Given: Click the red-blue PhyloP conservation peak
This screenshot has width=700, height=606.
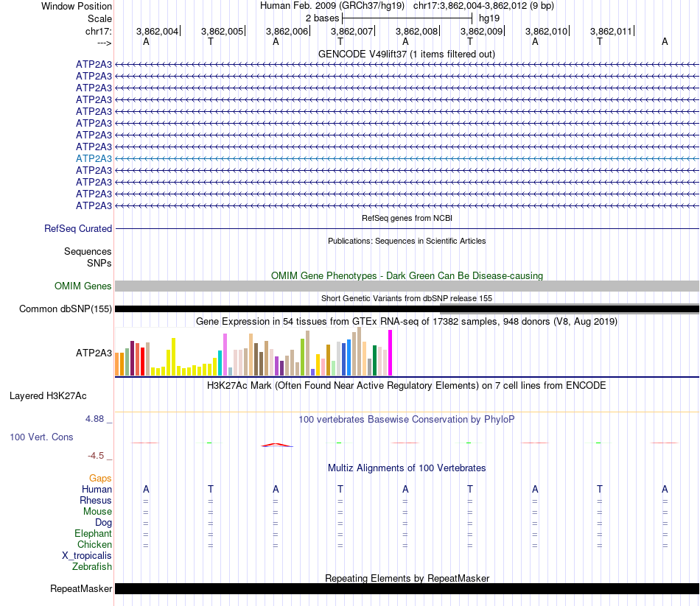Looking at the screenshot, I should [x=277, y=445].
